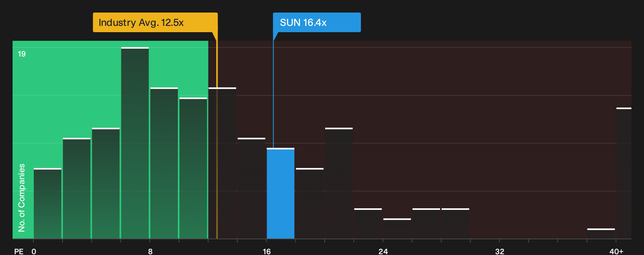Select the first histogram bar at PE 0
Viewport: 644px width, 255px height.
[x=48, y=204]
